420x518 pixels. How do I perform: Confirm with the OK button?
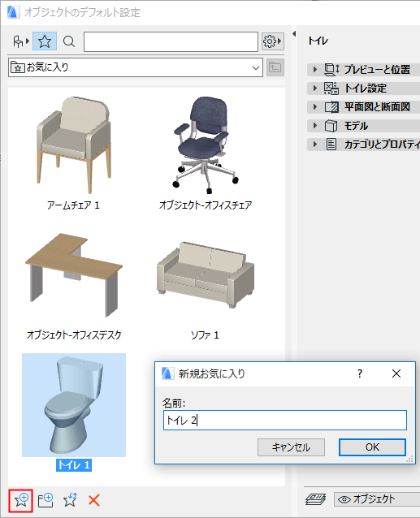click(372, 447)
